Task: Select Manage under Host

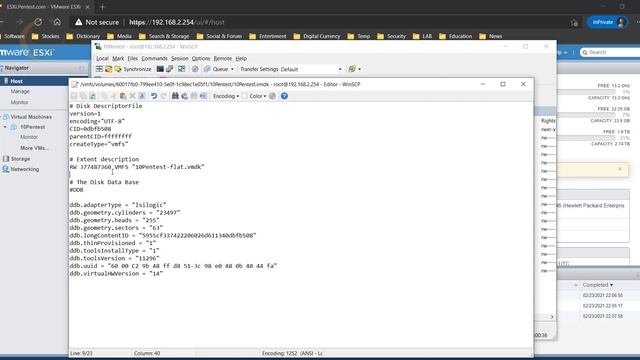Action: tap(20, 91)
